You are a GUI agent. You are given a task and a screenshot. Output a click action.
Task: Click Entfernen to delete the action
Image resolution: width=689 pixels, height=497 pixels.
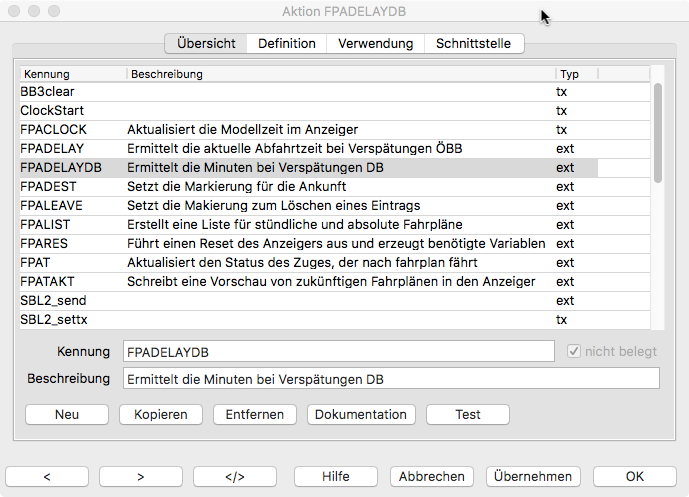coord(255,414)
